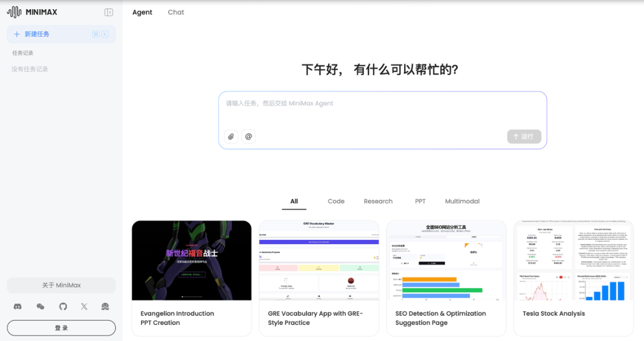Image resolution: width=644 pixels, height=341 pixels.
Task: Click the @ mention icon in the input box
Action: (248, 136)
